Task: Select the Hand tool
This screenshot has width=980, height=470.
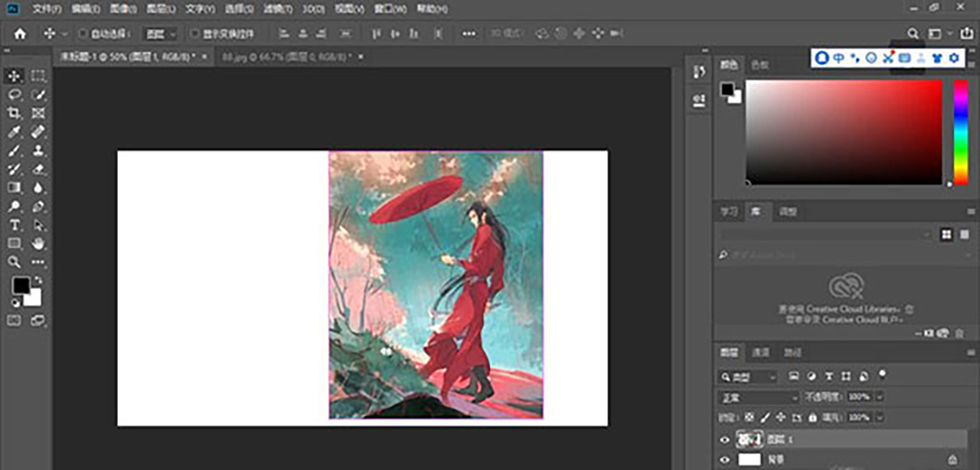Action: click(38, 243)
